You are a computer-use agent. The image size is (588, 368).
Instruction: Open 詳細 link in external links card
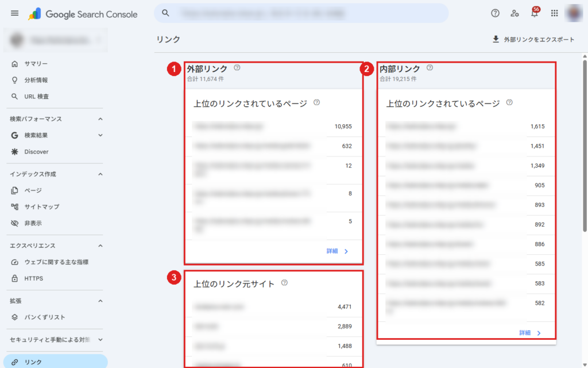(x=338, y=251)
